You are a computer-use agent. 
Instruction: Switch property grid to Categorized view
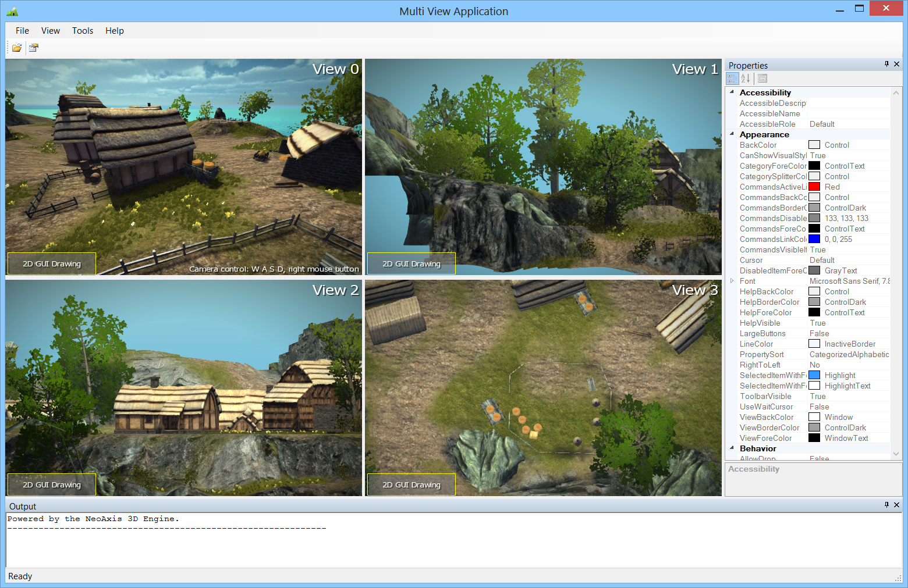[x=733, y=79]
